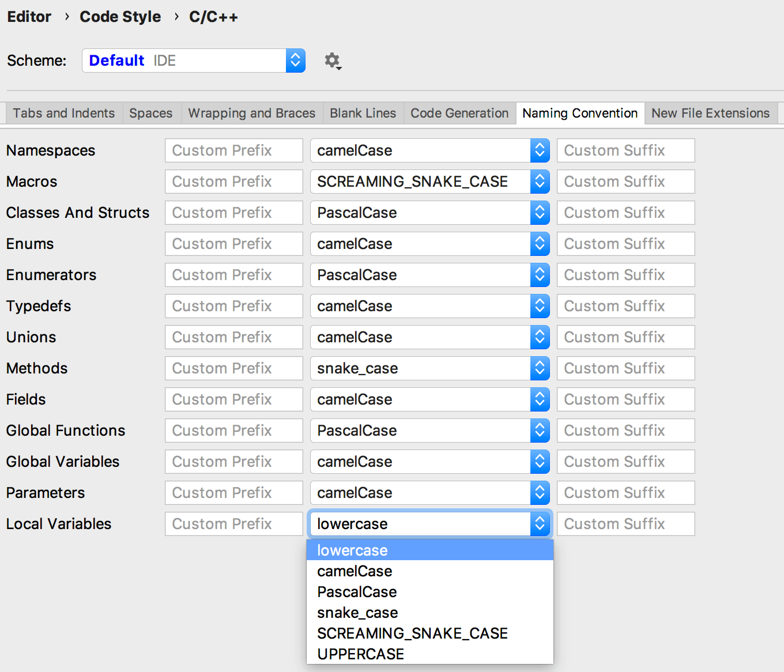Click the Local Variables Custom Suffix field
This screenshot has width=784, height=672.
(625, 524)
